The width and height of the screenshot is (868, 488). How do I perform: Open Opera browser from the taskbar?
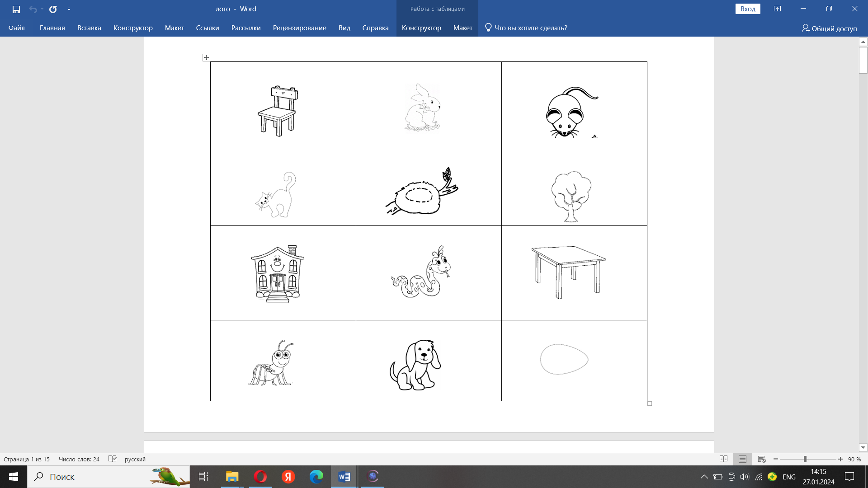click(x=260, y=477)
